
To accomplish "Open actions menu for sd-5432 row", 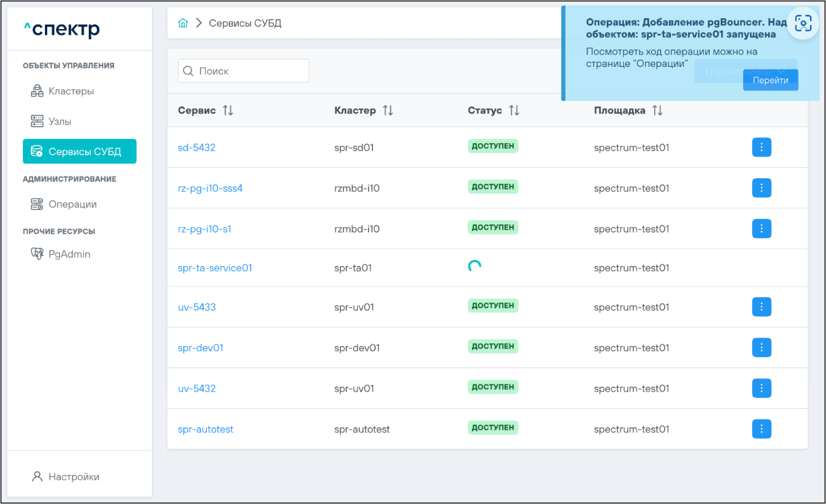I will click(x=761, y=148).
